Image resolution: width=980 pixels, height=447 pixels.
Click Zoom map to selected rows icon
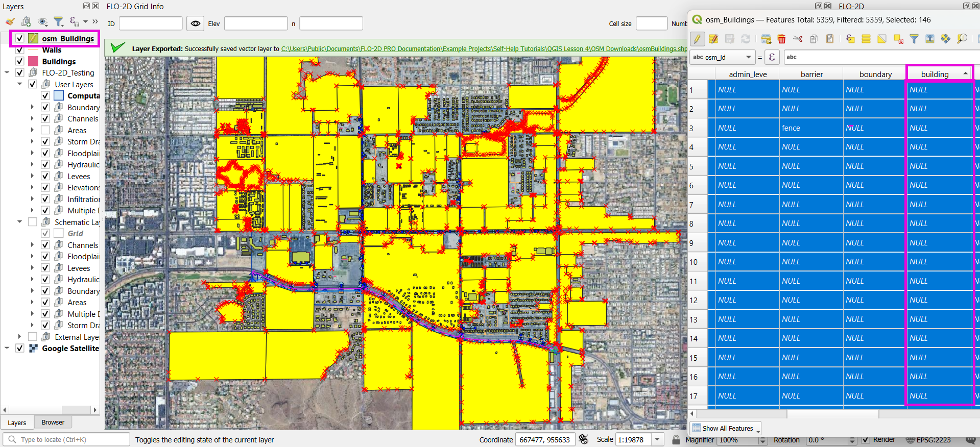962,39
